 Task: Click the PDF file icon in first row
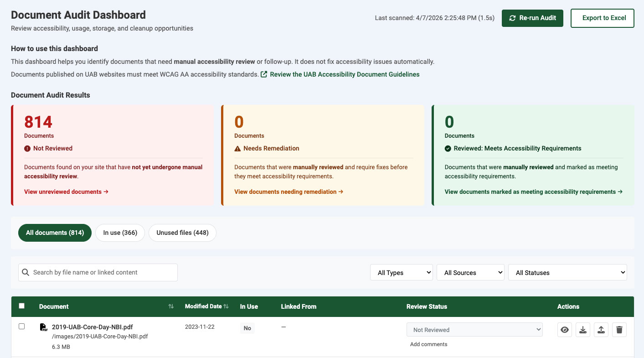click(43, 327)
